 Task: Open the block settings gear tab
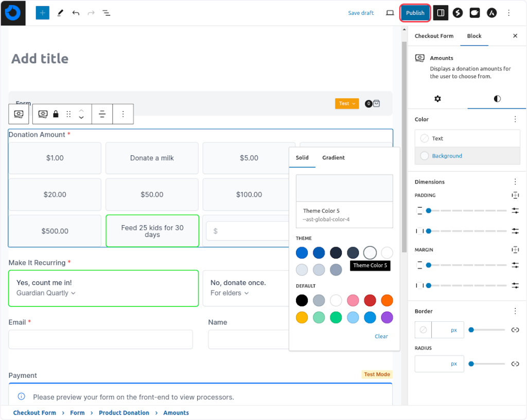pyautogui.click(x=437, y=99)
